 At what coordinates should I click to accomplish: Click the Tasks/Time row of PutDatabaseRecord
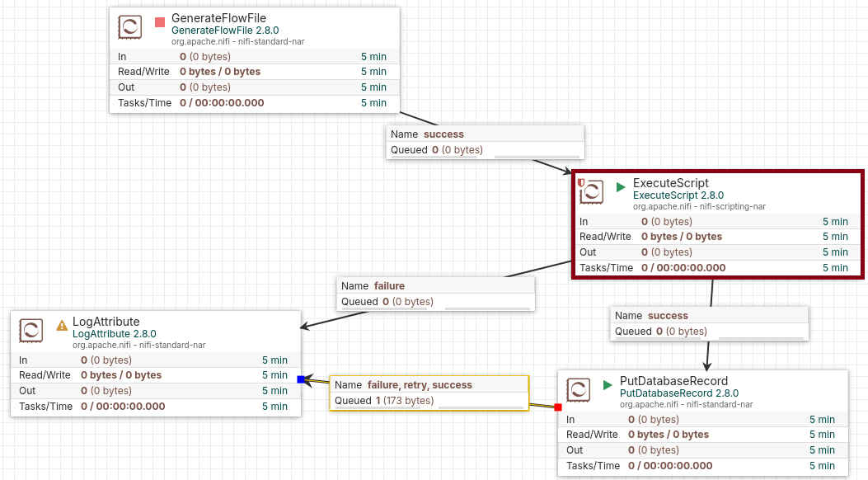[x=703, y=466]
